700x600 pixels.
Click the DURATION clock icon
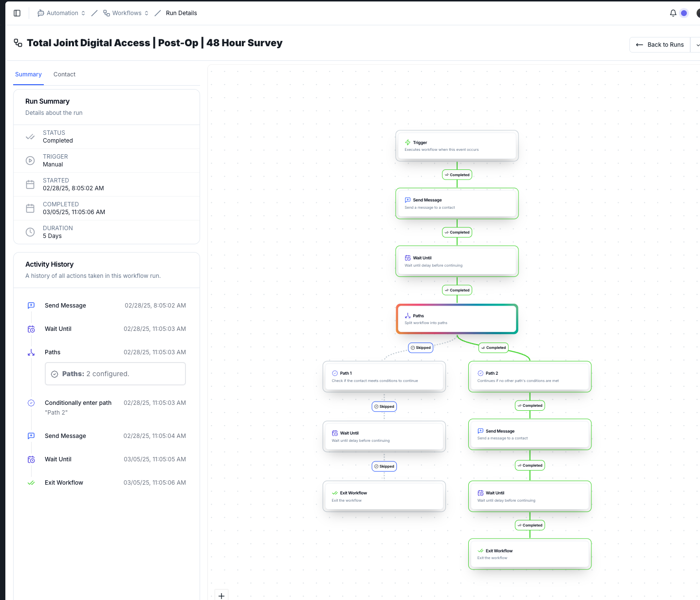click(x=30, y=232)
